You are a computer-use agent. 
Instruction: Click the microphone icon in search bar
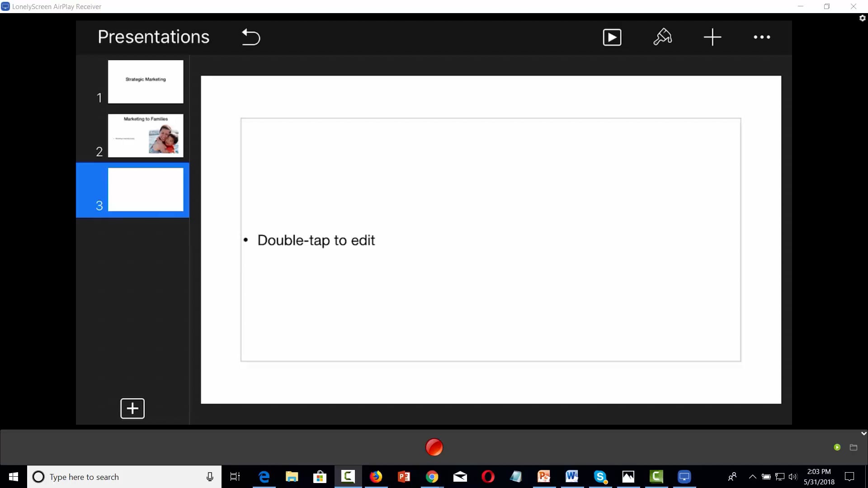pyautogui.click(x=209, y=476)
